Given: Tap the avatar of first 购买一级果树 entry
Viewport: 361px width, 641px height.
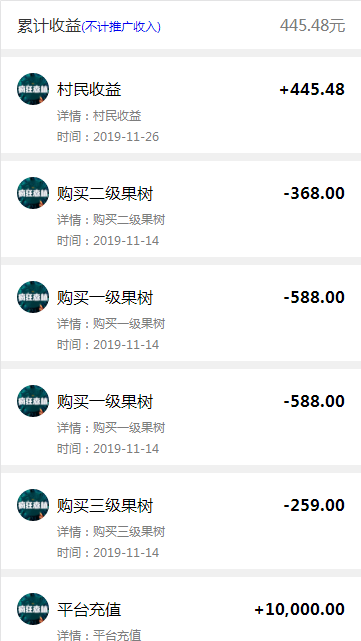Looking at the screenshot, I should 33,297.
